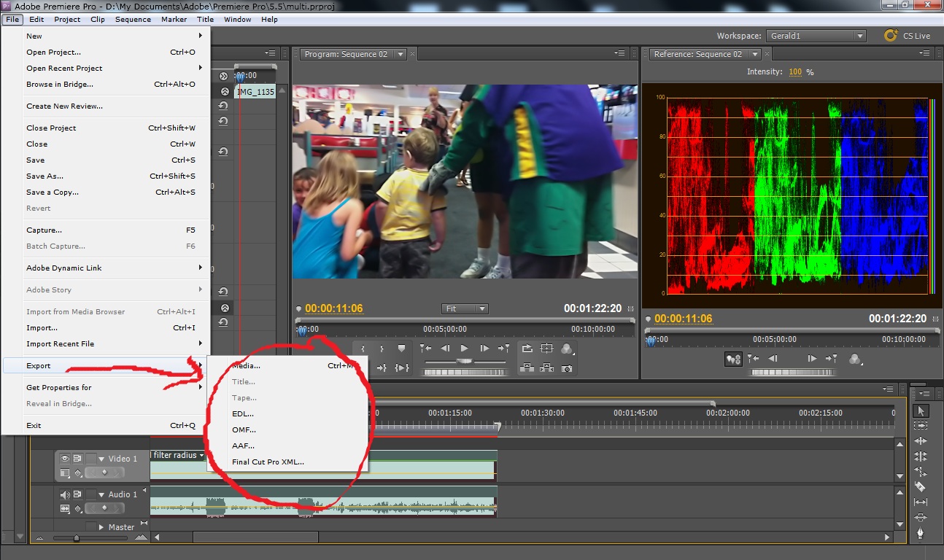Click the timeline zoom slider handle
This screenshot has width=944, height=560.
coord(77,538)
